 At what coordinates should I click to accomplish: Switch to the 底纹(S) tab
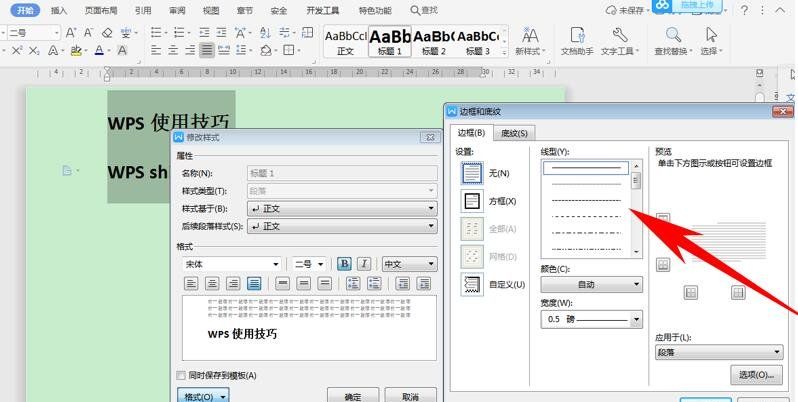point(515,133)
